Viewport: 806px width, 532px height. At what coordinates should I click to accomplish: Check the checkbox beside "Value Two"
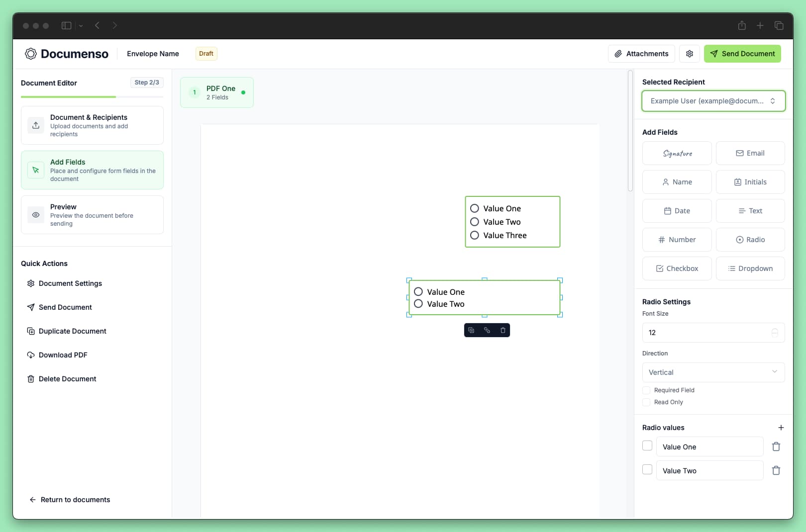point(647,469)
